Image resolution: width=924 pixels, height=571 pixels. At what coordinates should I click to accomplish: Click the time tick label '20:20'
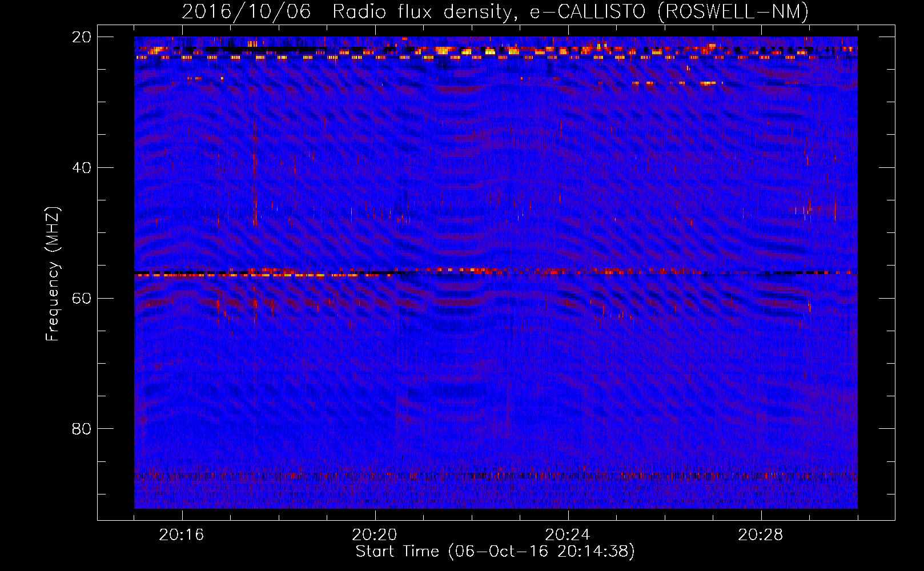coord(375,535)
